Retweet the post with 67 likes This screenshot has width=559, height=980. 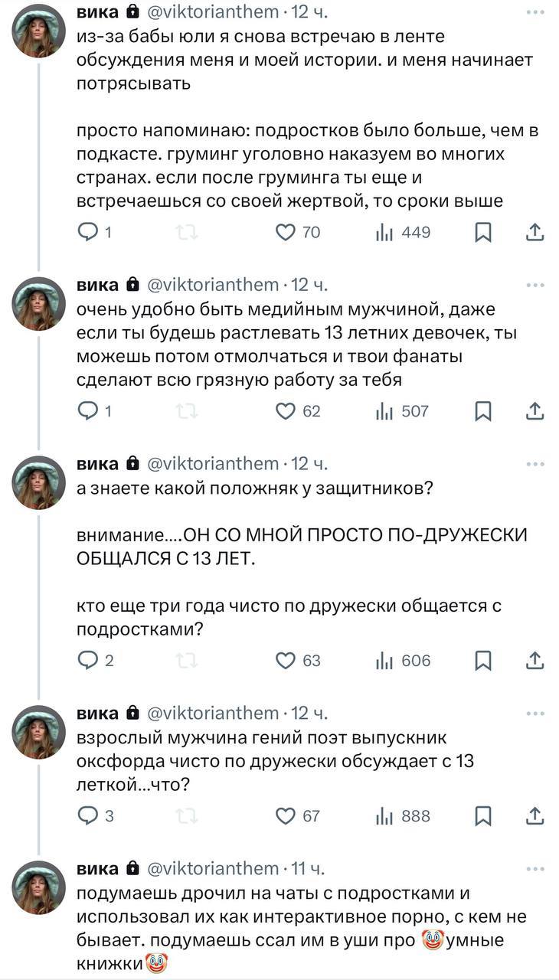click(x=187, y=816)
